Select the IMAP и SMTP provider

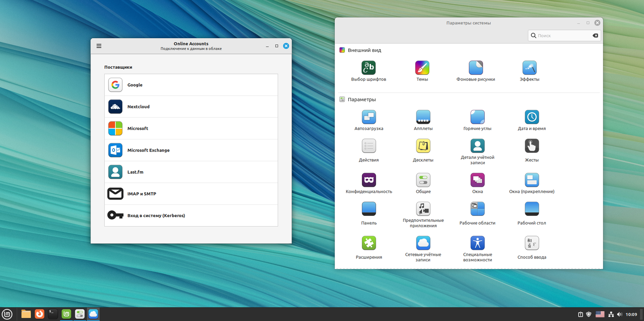pos(191,194)
